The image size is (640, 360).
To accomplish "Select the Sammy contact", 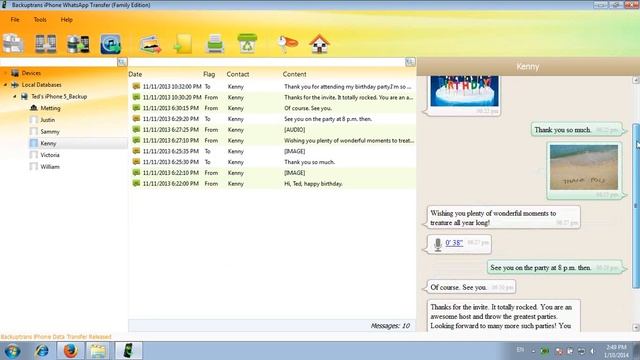I will [x=50, y=132].
